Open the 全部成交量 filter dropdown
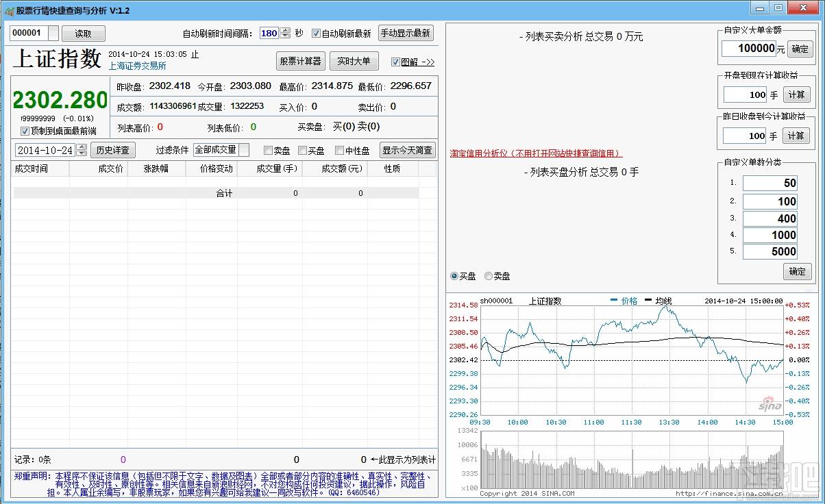The height and width of the screenshot is (504, 825). (x=244, y=150)
